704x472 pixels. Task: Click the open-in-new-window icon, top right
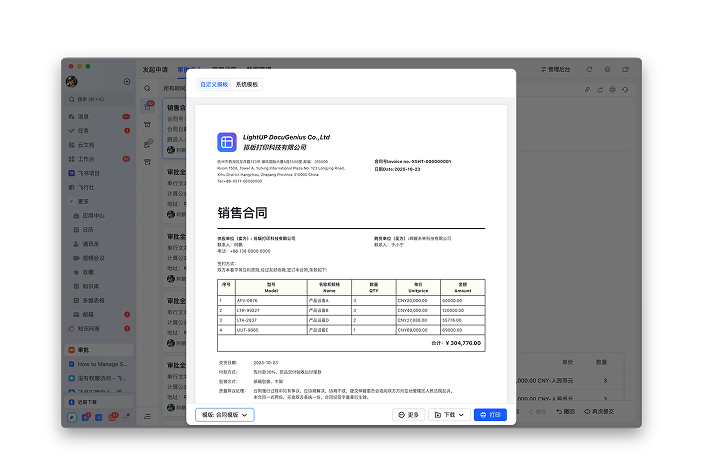(x=625, y=70)
